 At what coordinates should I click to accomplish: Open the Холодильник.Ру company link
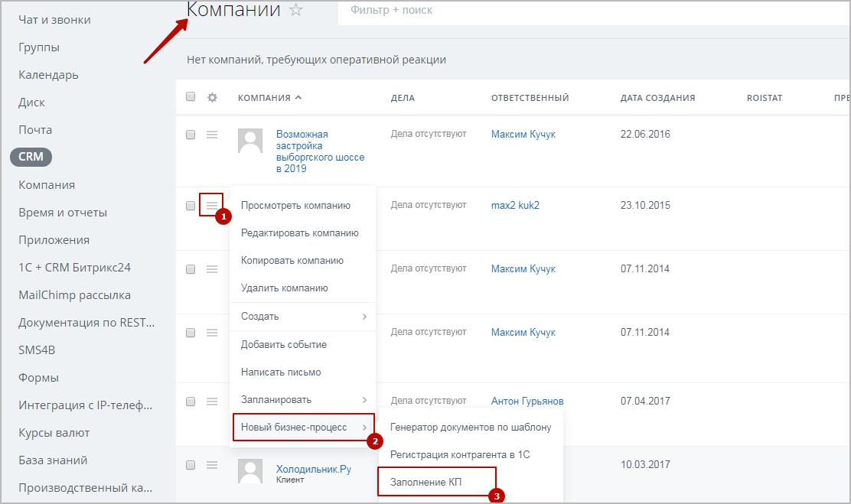point(313,469)
